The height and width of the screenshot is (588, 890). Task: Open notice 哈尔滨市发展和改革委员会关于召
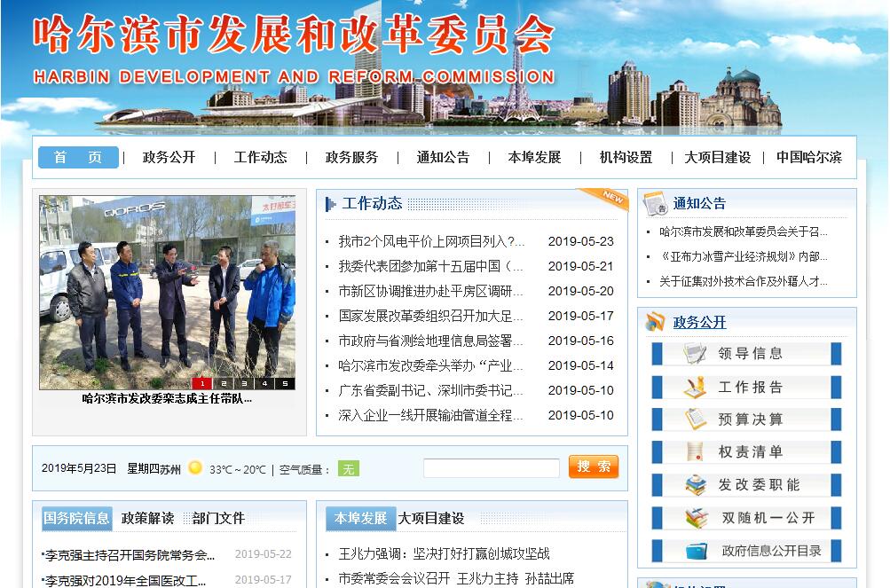[744, 231]
